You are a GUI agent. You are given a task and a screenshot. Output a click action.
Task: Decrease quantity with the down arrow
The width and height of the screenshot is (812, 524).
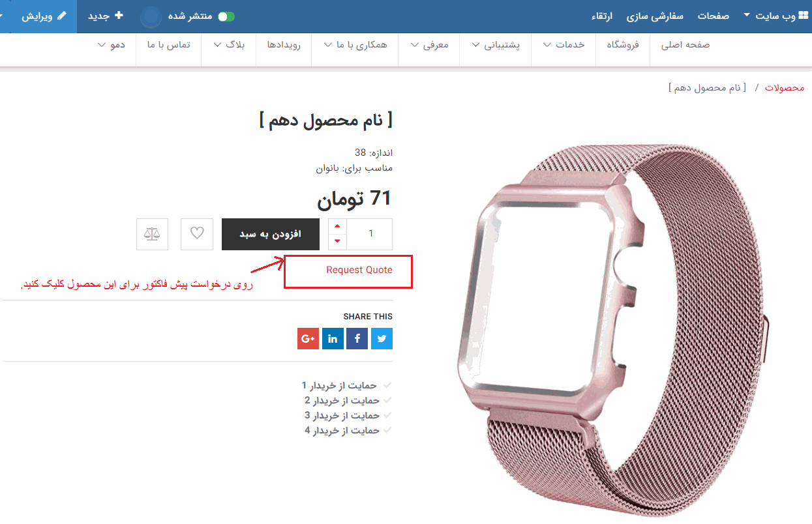pos(337,241)
